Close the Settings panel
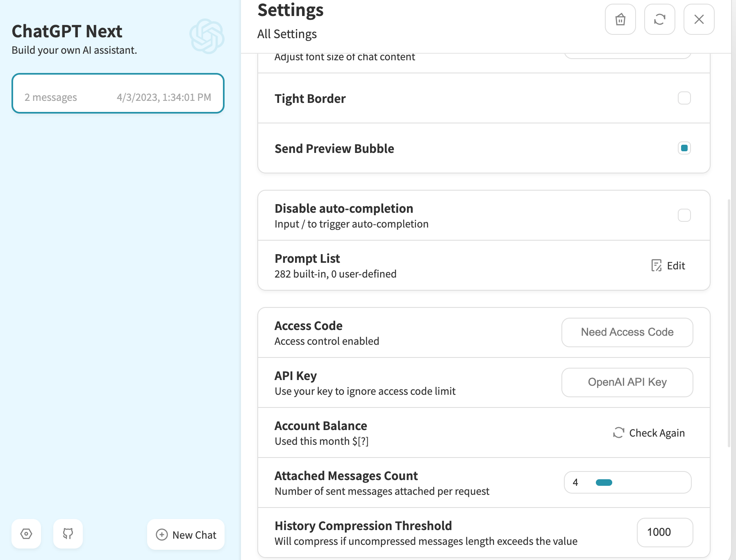The width and height of the screenshot is (736, 560). point(699,19)
